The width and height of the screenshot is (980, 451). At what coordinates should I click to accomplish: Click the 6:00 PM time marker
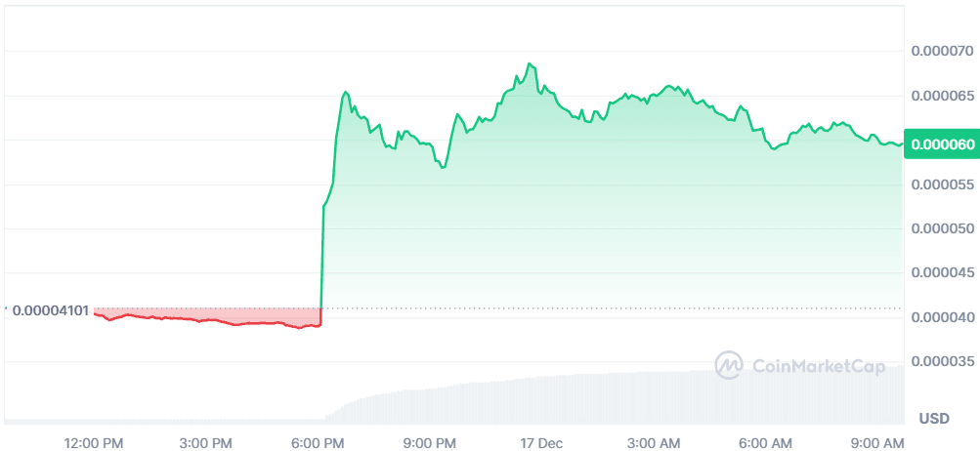tap(319, 443)
